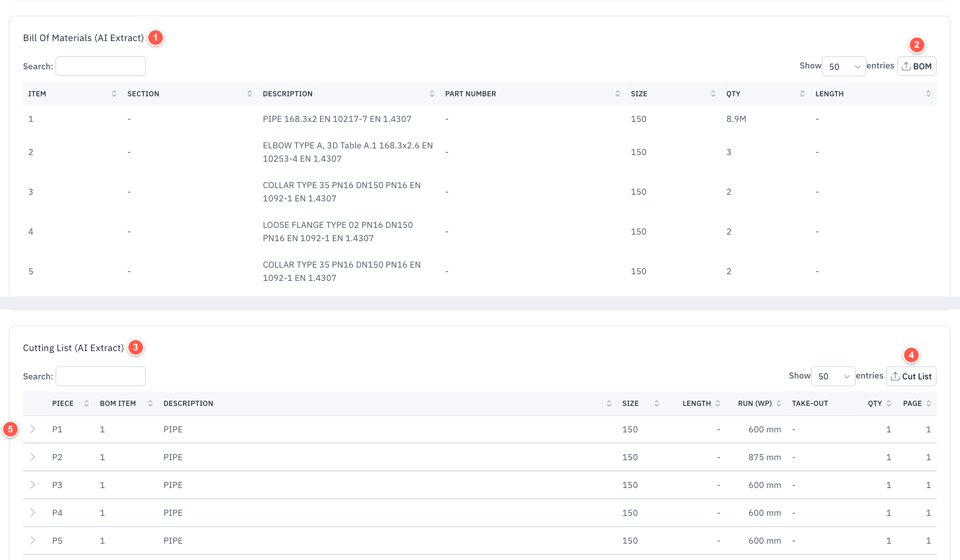Click the 8.9M quantity value
Screen dimensions: 960x560
tap(736, 119)
